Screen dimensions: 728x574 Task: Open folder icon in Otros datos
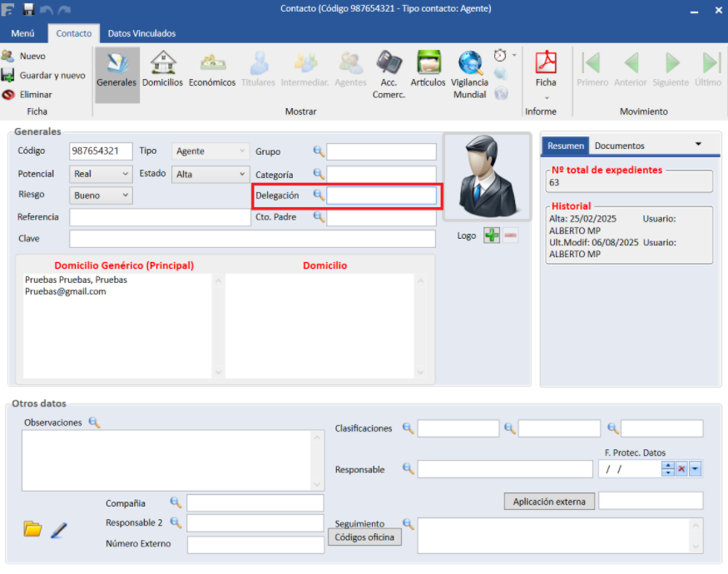point(32,529)
